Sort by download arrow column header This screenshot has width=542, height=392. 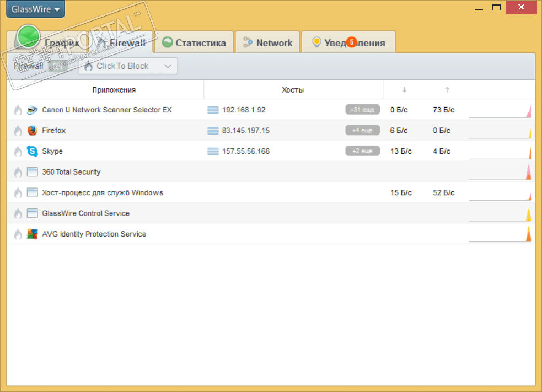pos(404,90)
